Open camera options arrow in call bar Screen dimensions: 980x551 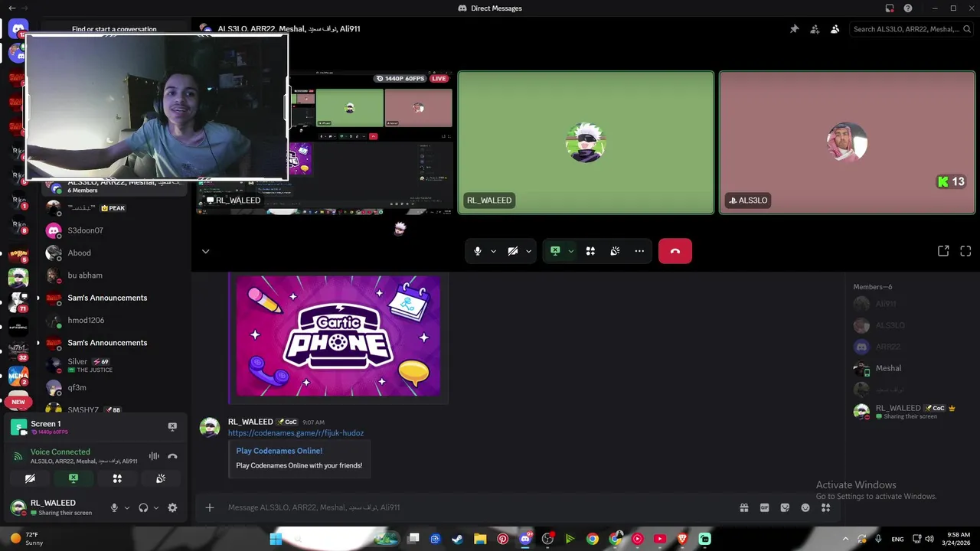click(528, 251)
